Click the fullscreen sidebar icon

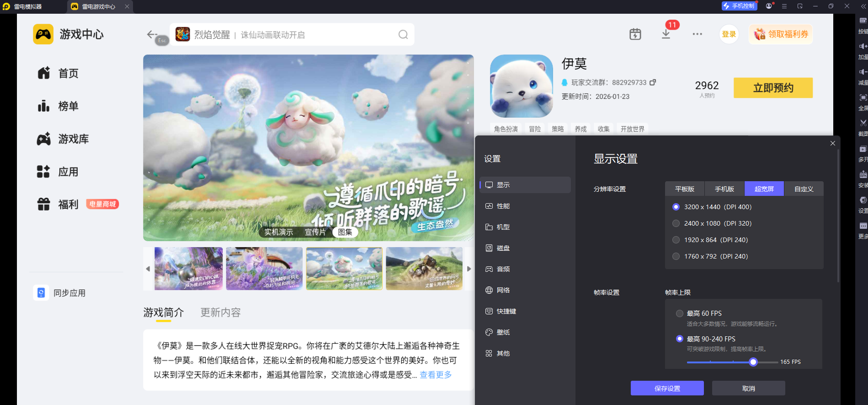pos(863,97)
